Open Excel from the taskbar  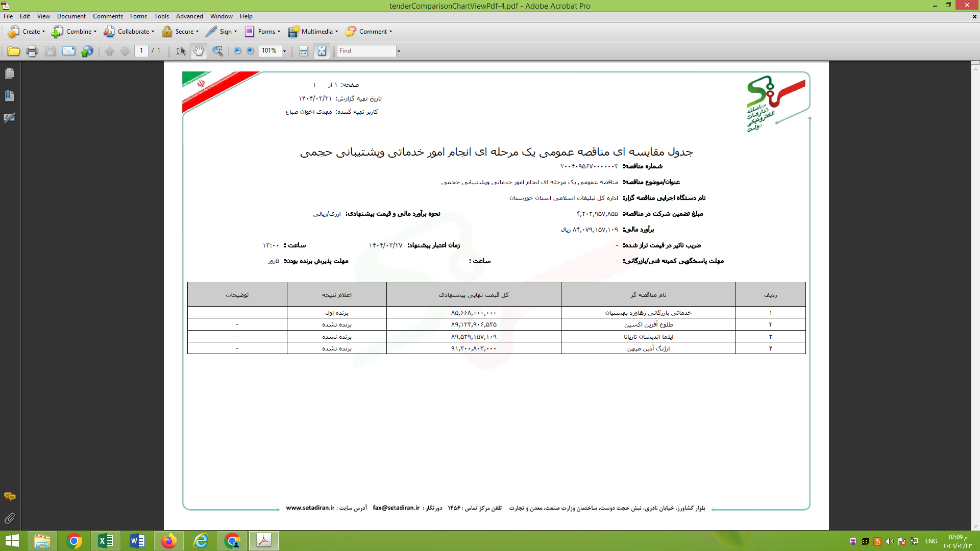(x=106, y=541)
